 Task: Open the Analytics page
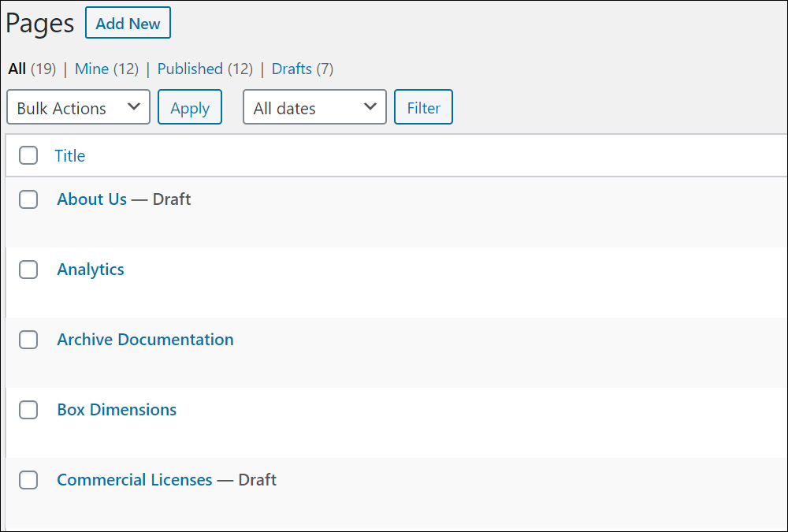click(x=91, y=270)
